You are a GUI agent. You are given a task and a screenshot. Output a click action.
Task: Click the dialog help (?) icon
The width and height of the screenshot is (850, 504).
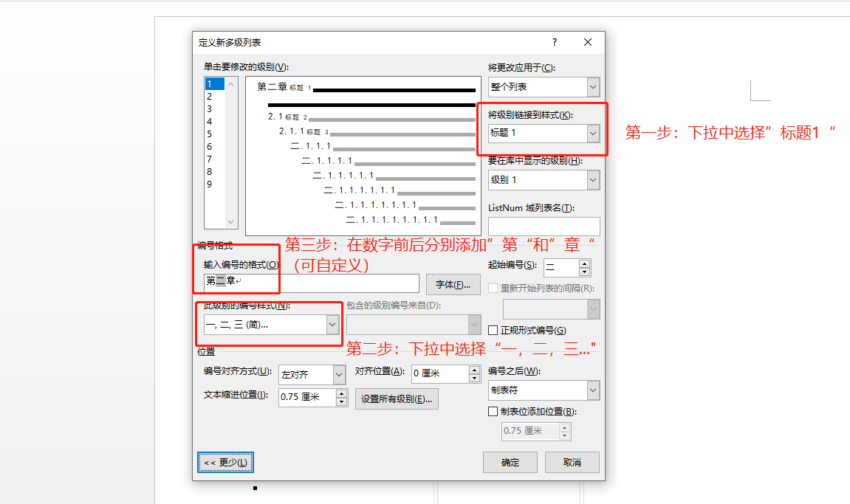[554, 42]
